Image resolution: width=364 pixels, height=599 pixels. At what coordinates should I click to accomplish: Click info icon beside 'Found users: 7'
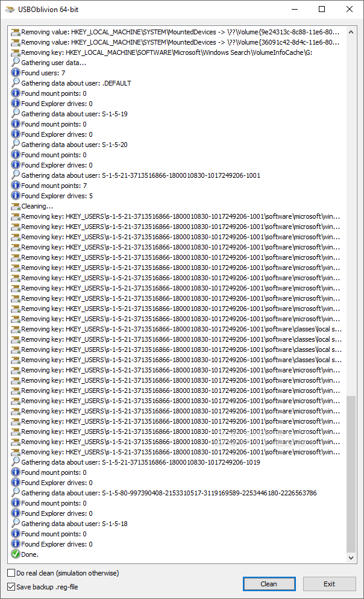click(x=16, y=72)
